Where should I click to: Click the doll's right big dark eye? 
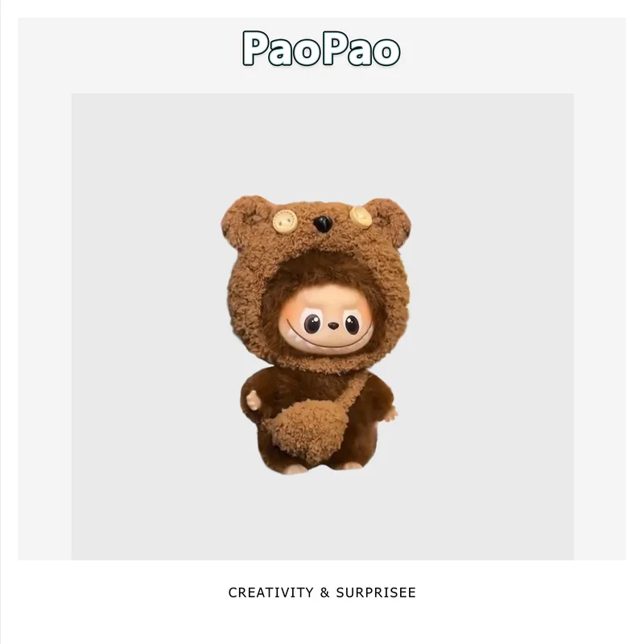352,324
